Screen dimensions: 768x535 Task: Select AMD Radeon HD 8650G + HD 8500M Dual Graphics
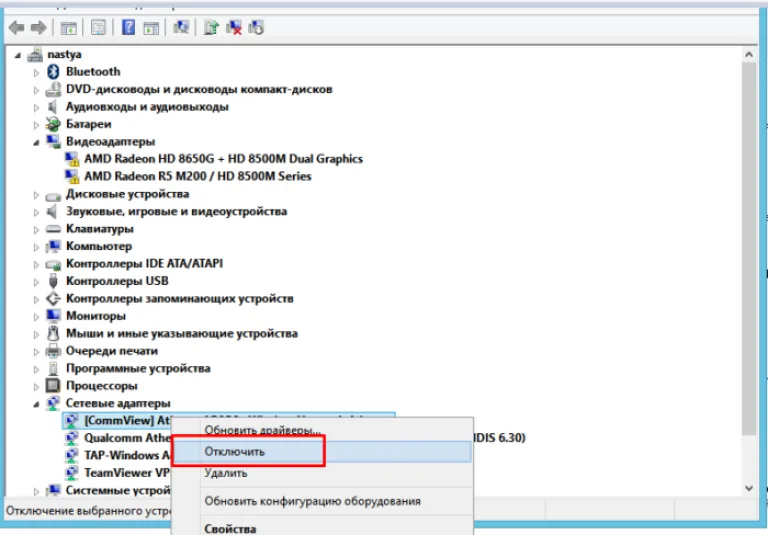click(x=223, y=159)
